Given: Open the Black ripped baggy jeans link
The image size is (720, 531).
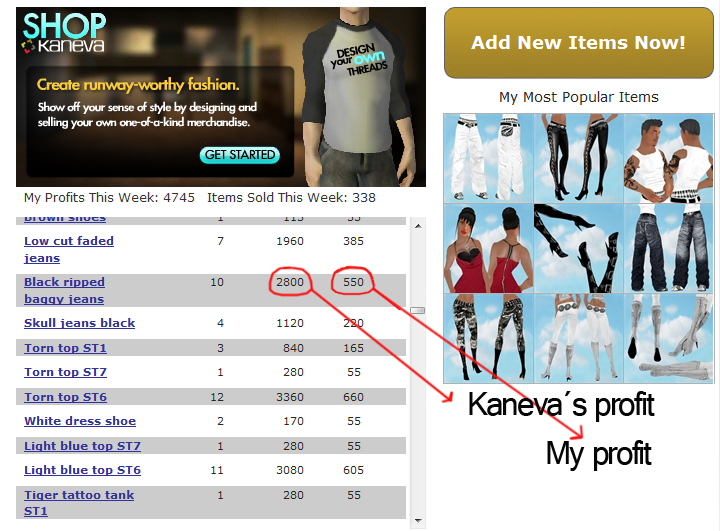Looking at the screenshot, I should pos(64,290).
